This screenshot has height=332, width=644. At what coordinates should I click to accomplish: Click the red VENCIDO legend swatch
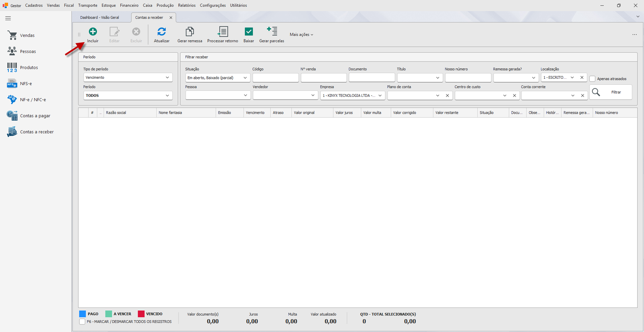click(141, 314)
